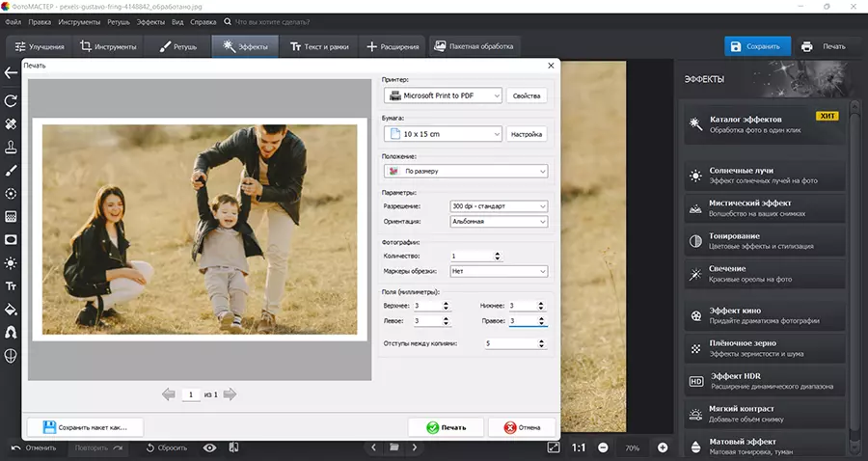Click the Правое margin input field
Screen dimensions: 868x461
(522, 320)
